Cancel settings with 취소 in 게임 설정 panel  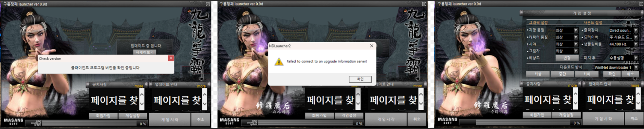(630, 74)
